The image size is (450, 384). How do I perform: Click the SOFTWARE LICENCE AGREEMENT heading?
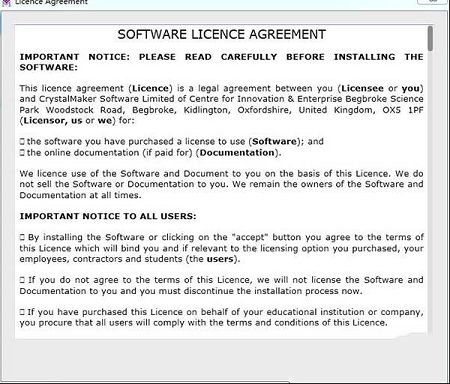[x=222, y=35]
